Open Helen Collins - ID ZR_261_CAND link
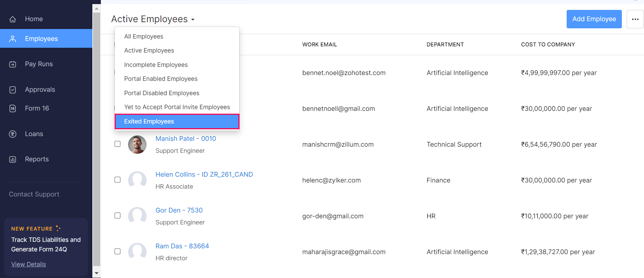 tap(204, 175)
